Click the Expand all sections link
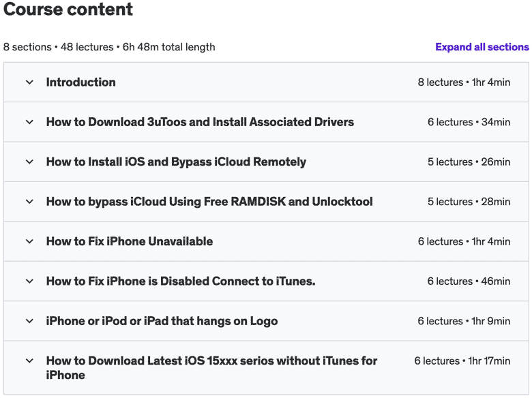Image resolution: width=532 pixels, height=398 pixels. pos(482,47)
